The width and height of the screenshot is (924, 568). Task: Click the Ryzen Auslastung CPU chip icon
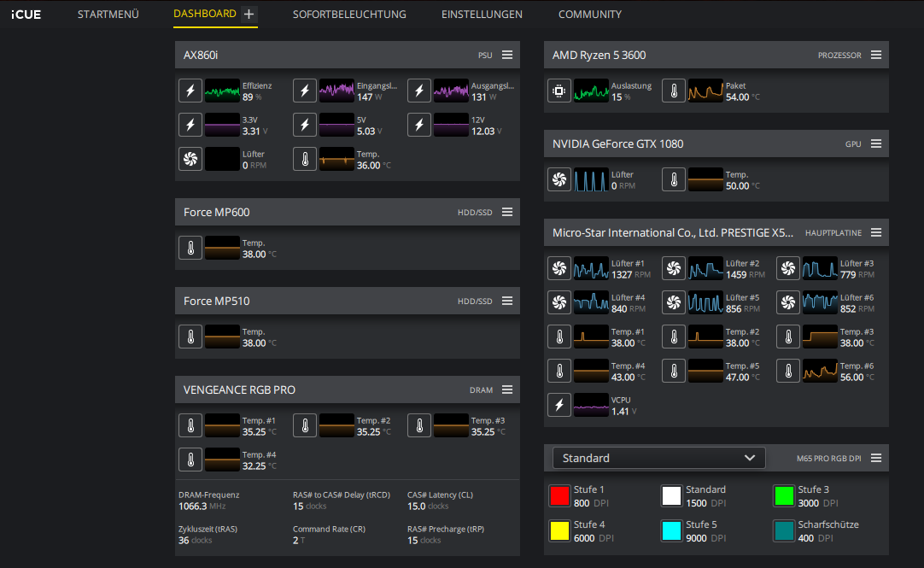tap(559, 91)
